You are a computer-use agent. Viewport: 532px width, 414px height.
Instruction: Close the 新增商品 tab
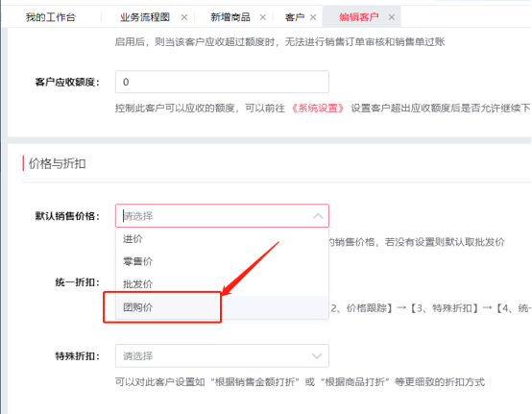[262, 17]
